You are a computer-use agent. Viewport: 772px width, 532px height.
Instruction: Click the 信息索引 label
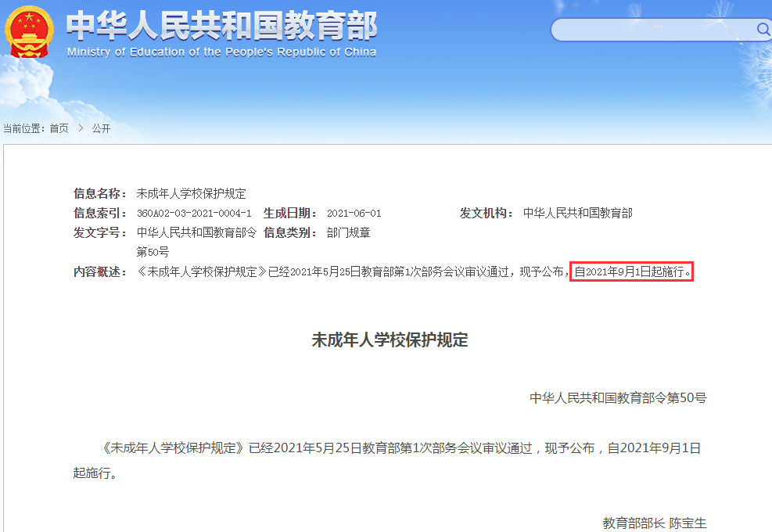pyautogui.click(x=100, y=214)
